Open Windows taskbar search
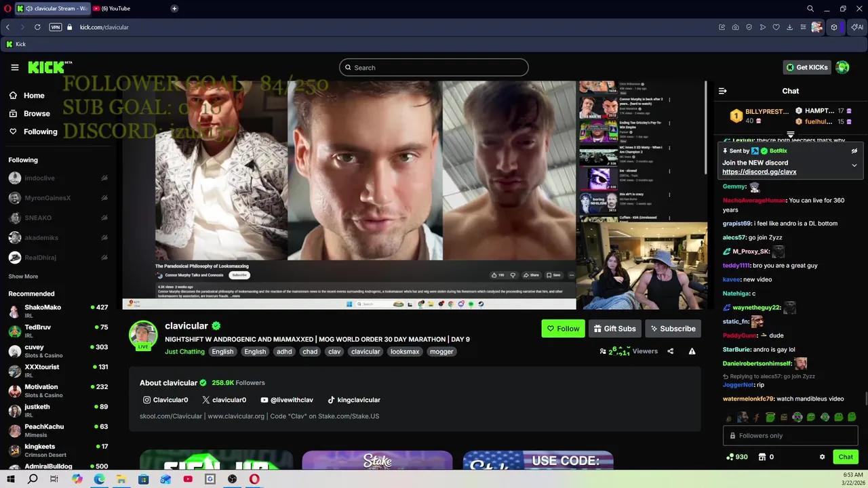868x488 pixels. tap(33, 479)
